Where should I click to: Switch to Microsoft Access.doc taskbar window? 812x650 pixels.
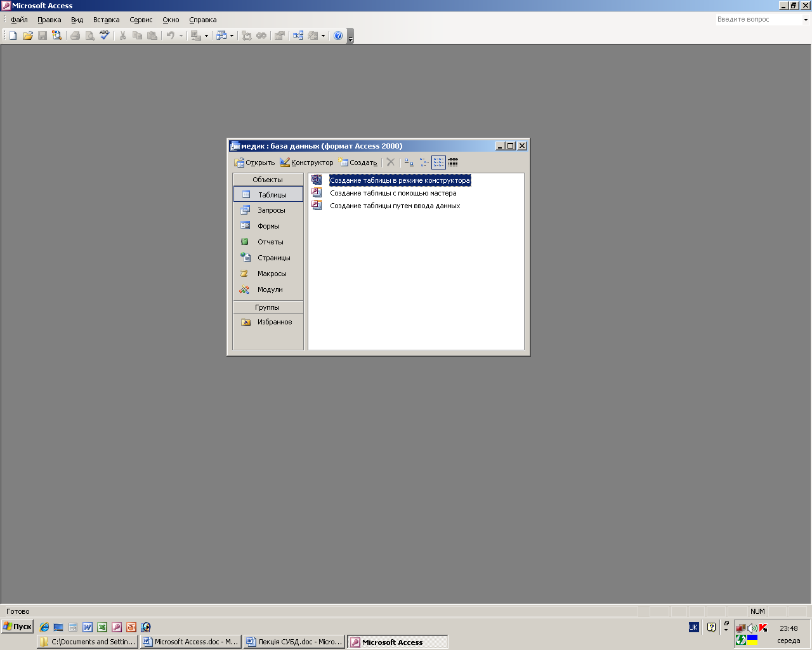tap(190, 642)
